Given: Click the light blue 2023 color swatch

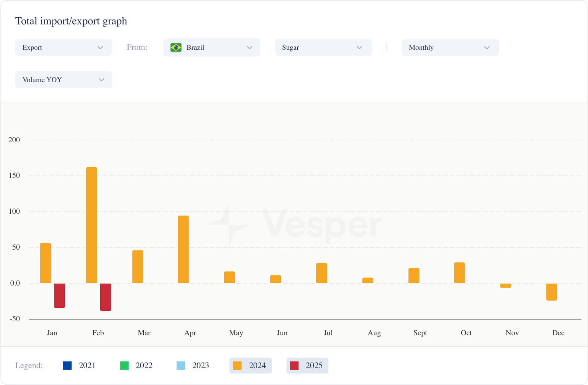Looking at the screenshot, I should click(x=181, y=366).
